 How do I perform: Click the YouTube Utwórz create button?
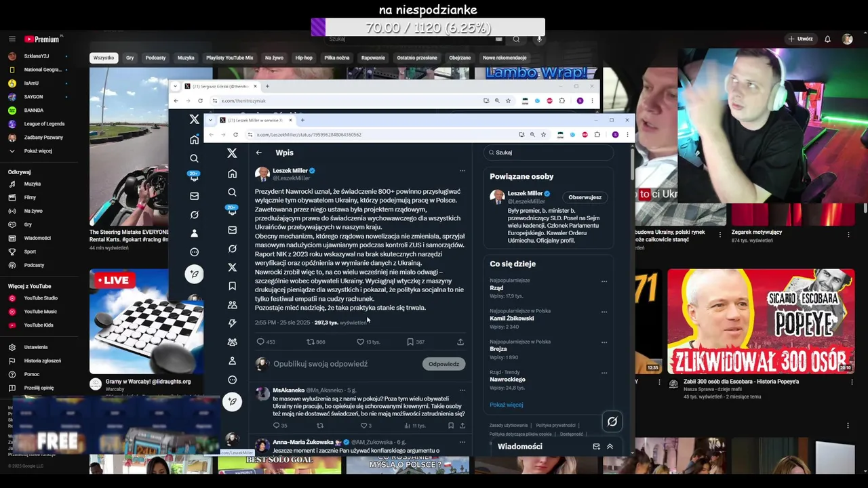[x=800, y=39]
